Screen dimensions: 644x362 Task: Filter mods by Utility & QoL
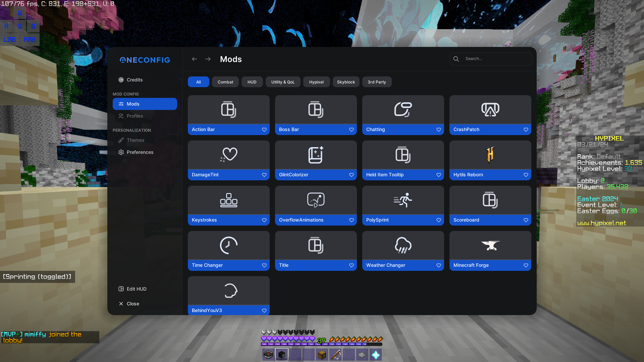(x=283, y=82)
